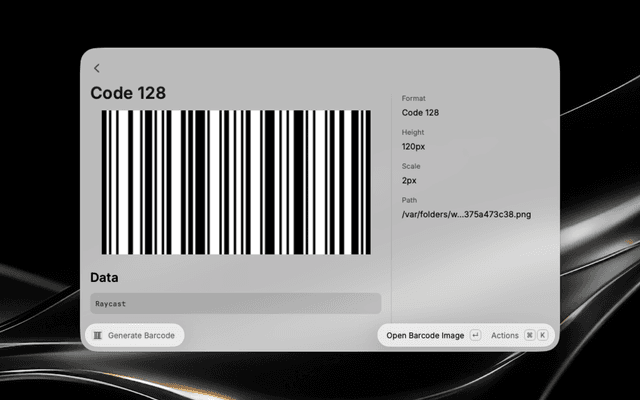Image resolution: width=640 pixels, height=400 pixels.
Task: Click the Code 128 heading
Action: coord(128,93)
